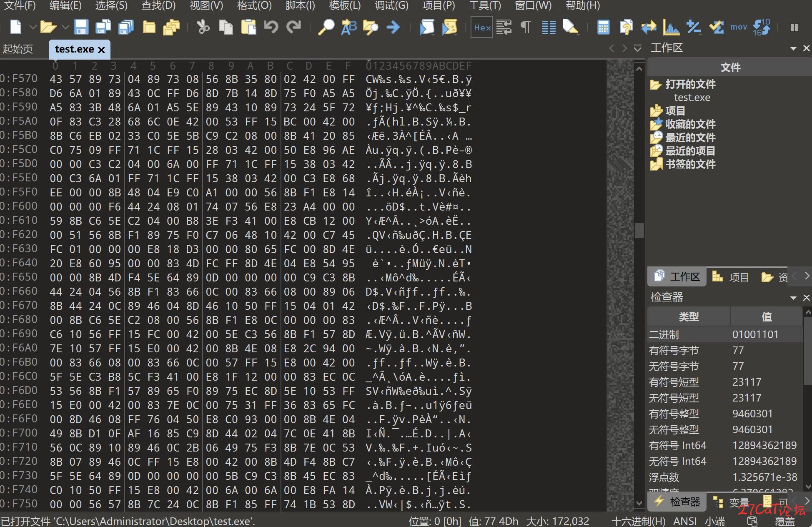Open the 模板(L) menu
This screenshot has height=527, width=812.
point(345,6)
